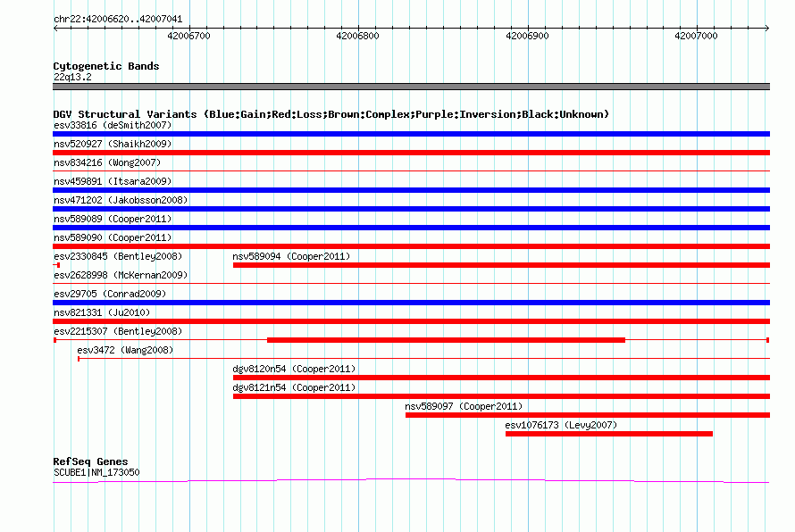The height and width of the screenshot is (532, 795).
Task: Click the esv1076173 (Levy2007) label
Action: tap(561, 425)
